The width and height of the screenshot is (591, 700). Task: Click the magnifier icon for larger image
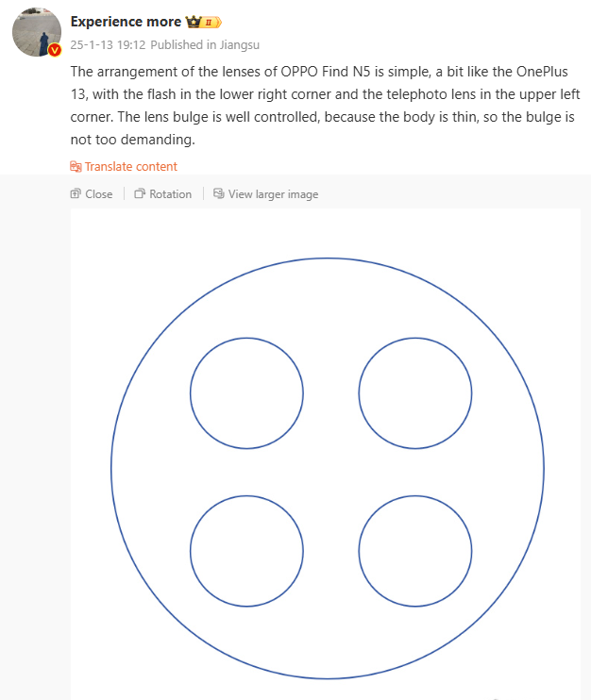(218, 194)
